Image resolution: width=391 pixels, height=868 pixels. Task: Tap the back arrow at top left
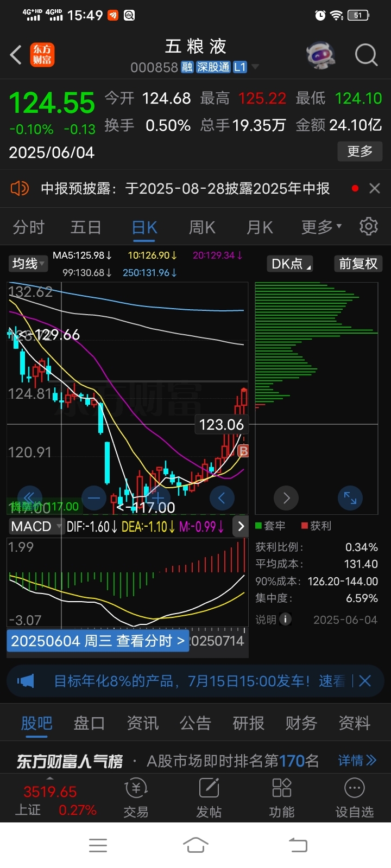point(16,55)
